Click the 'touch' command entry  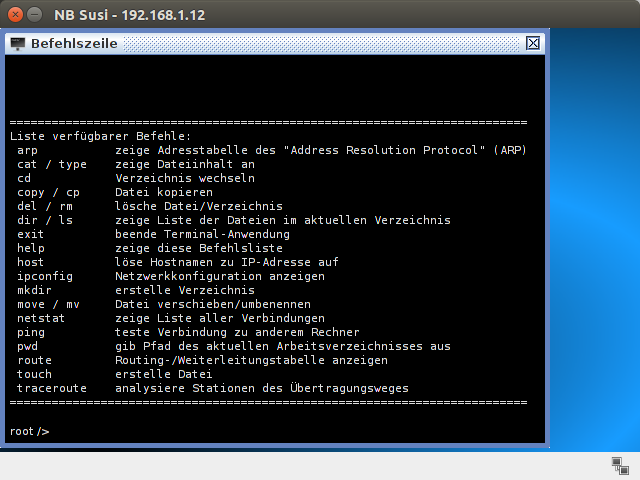35,374
